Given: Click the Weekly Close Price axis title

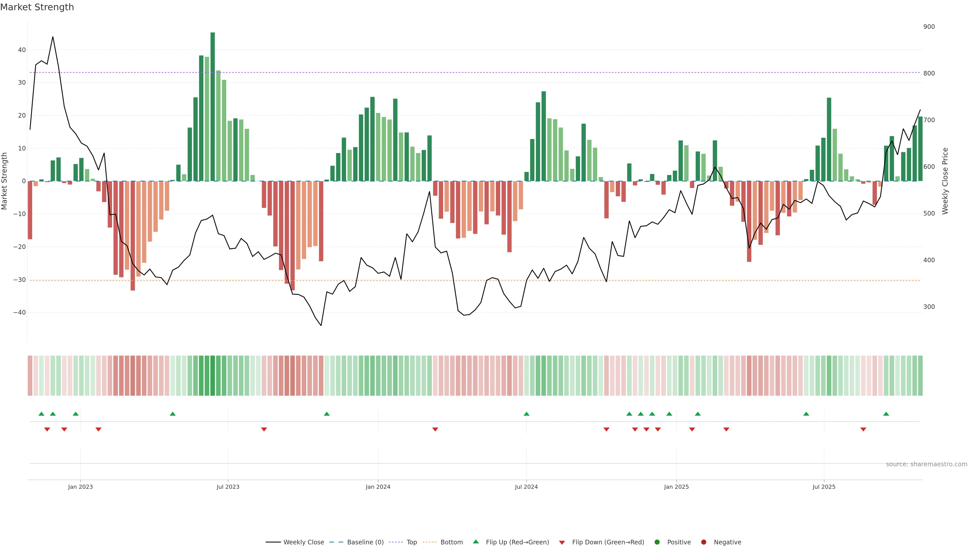Looking at the screenshot, I should [x=945, y=181].
